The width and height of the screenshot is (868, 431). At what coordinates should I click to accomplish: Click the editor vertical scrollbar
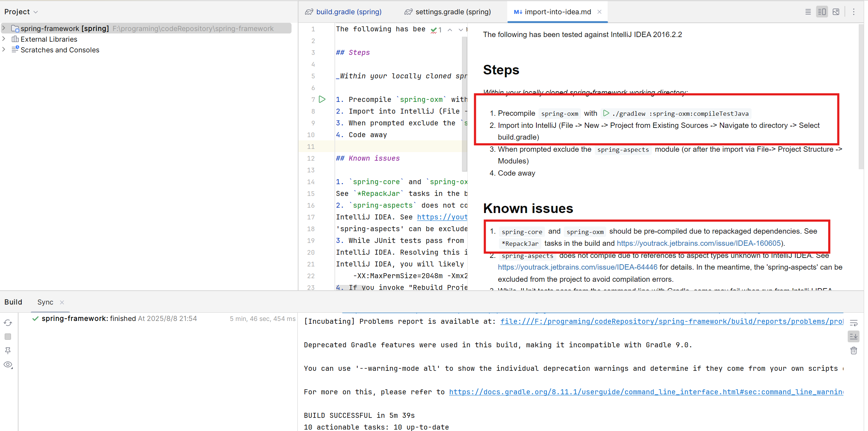(464, 103)
